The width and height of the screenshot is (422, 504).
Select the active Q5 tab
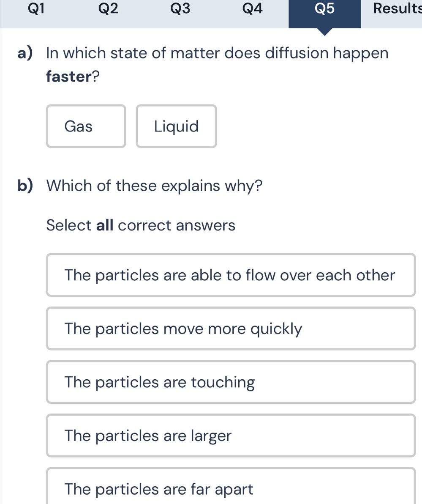click(x=324, y=9)
